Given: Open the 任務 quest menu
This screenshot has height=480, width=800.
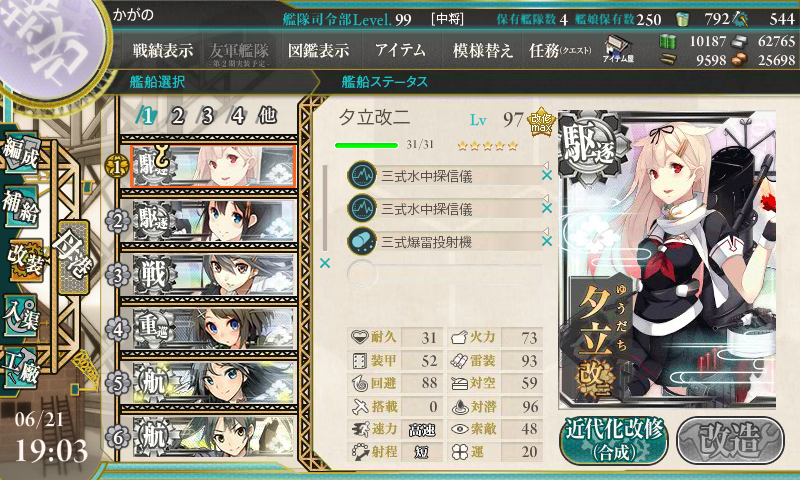Looking at the screenshot, I should [x=560, y=50].
